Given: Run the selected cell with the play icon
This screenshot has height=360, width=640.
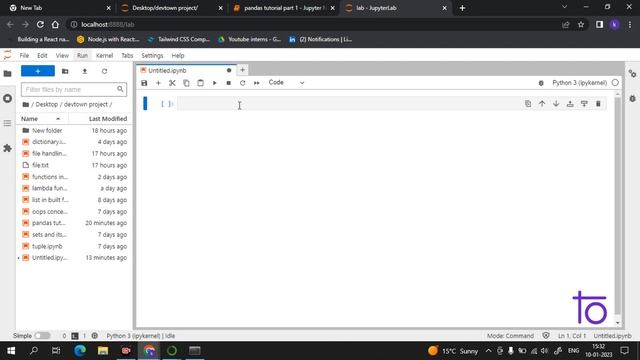Looking at the screenshot, I should (214, 83).
